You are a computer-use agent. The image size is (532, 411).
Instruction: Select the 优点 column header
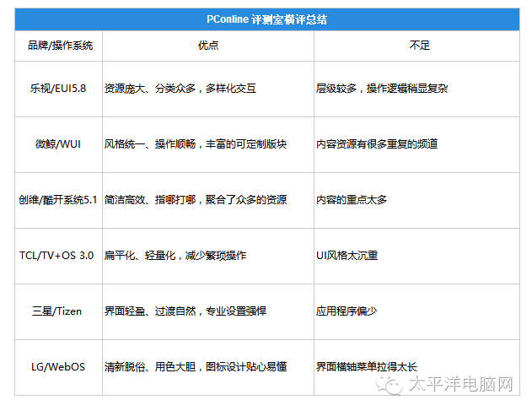tap(207, 45)
